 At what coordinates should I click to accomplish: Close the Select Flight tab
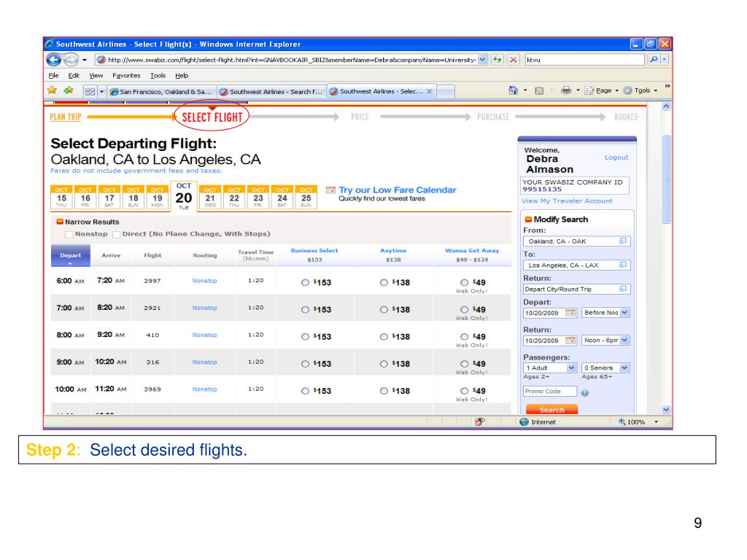tap(429, 91)
